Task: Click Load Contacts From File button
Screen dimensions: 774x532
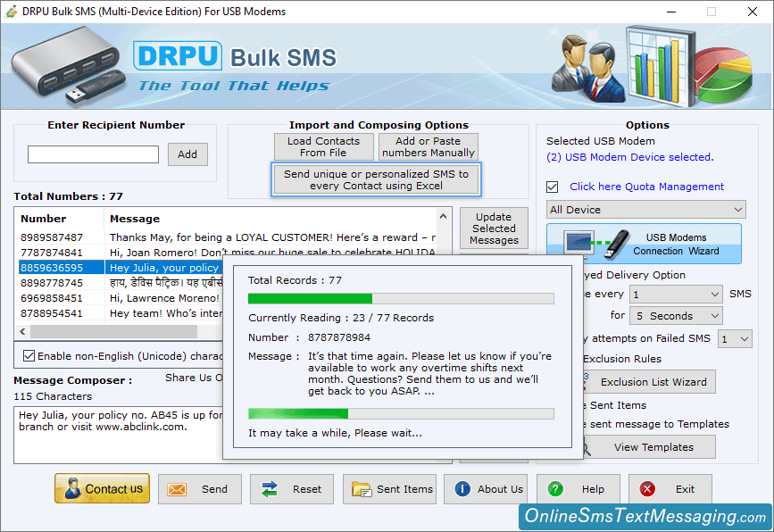Action: click(x=324, y=146)
